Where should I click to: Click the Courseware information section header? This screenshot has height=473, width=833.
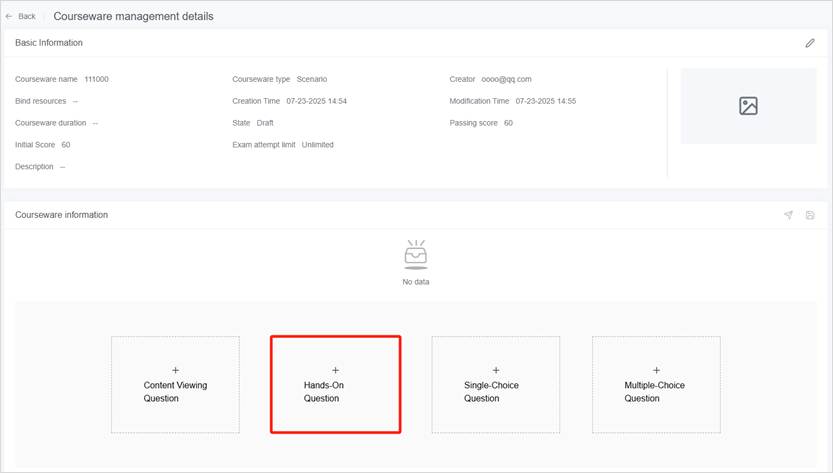pyautogui.click(x=61, y=215)
